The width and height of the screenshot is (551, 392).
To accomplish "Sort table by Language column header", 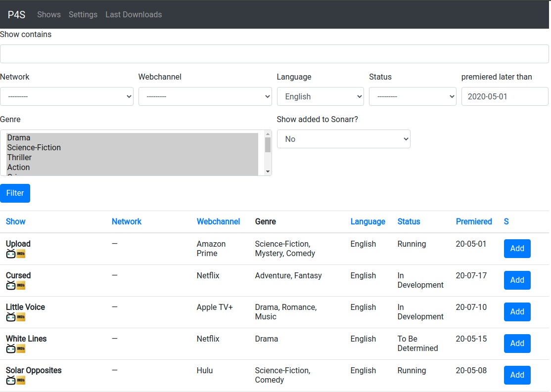I will pos(368,221).
